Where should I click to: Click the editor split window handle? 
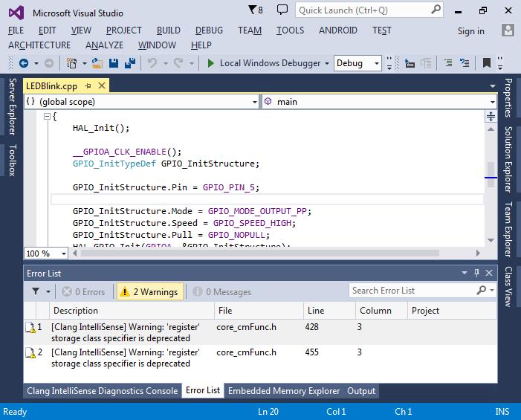point(491,116)
